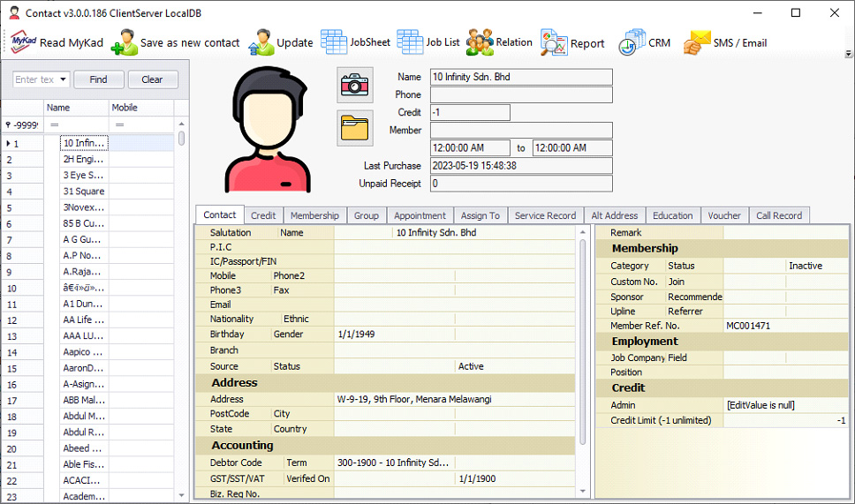Click the Credit Limit value cell
855x504 pixels.
pos(786,420)
